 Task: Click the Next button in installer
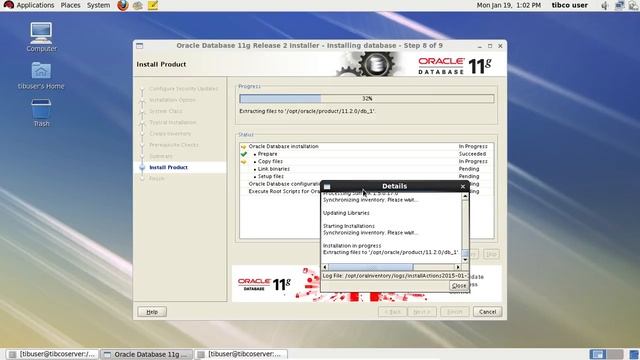[422, 312]
